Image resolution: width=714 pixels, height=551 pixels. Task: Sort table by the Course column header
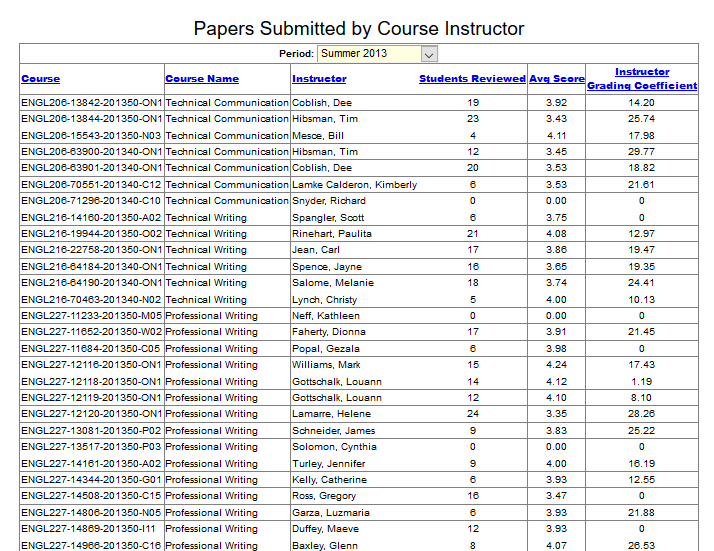click(x=41, y=79)
